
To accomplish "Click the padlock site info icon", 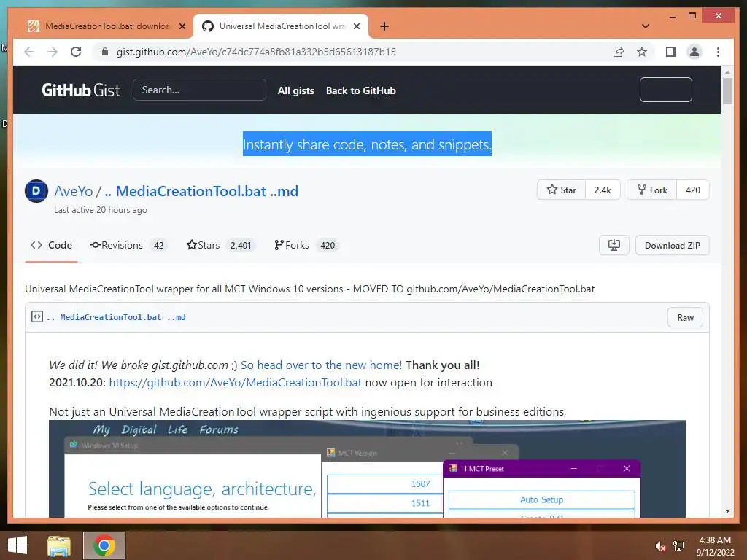I will (x=105, y=52).
